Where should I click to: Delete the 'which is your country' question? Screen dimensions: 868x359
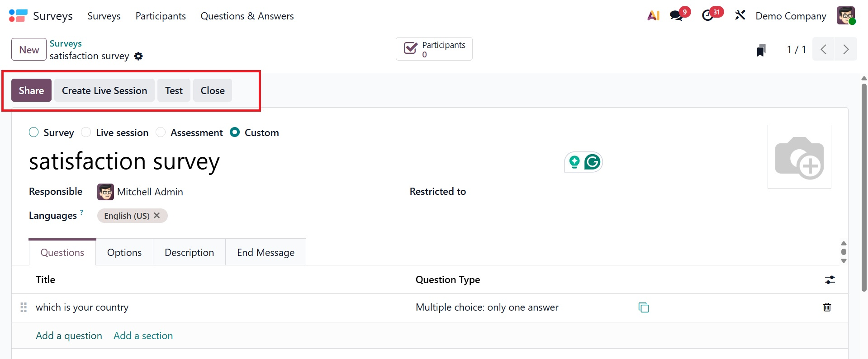827,307
